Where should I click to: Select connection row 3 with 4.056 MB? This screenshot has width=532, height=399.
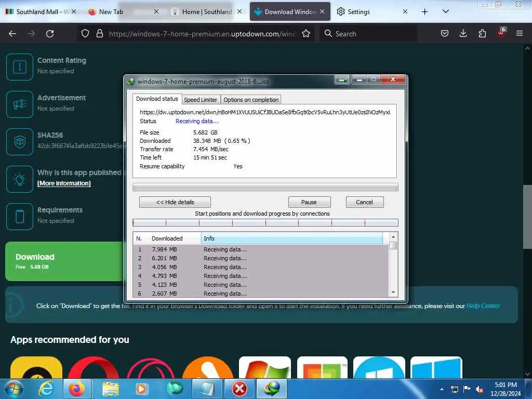click(x=261, y=267)
